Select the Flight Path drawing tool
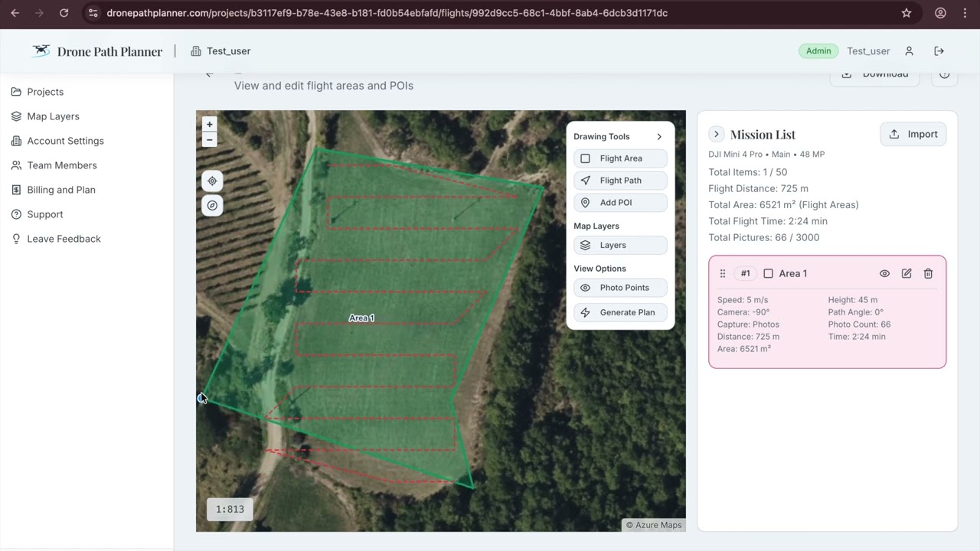Viewport: 980px width, 551px height. pos(620,181)
